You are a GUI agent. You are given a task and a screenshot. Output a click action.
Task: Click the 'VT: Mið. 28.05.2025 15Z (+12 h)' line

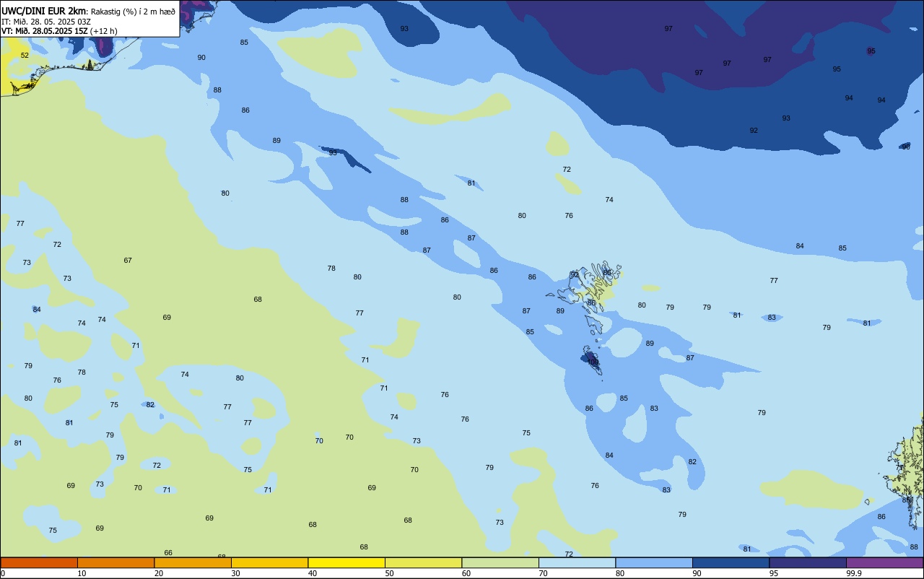pyautogui.click(x=59, y=30)
